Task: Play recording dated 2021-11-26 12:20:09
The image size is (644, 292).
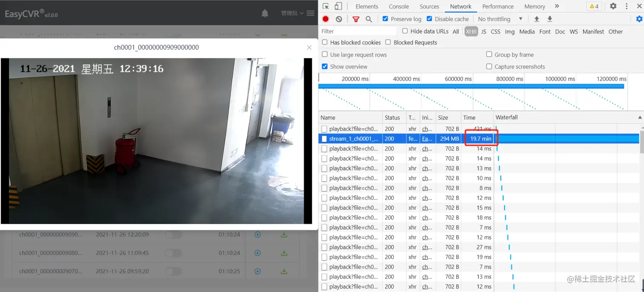Action: (257, 234)
